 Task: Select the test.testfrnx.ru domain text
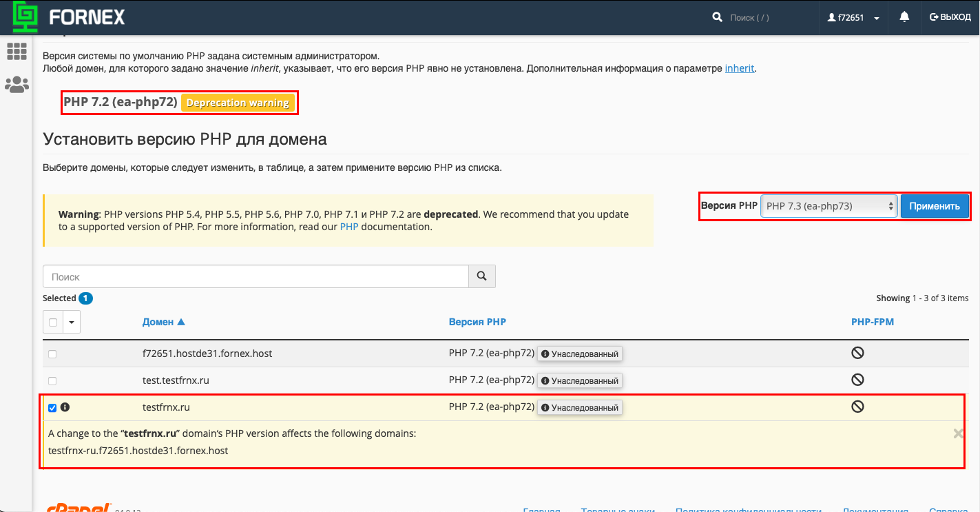(176, 380)
